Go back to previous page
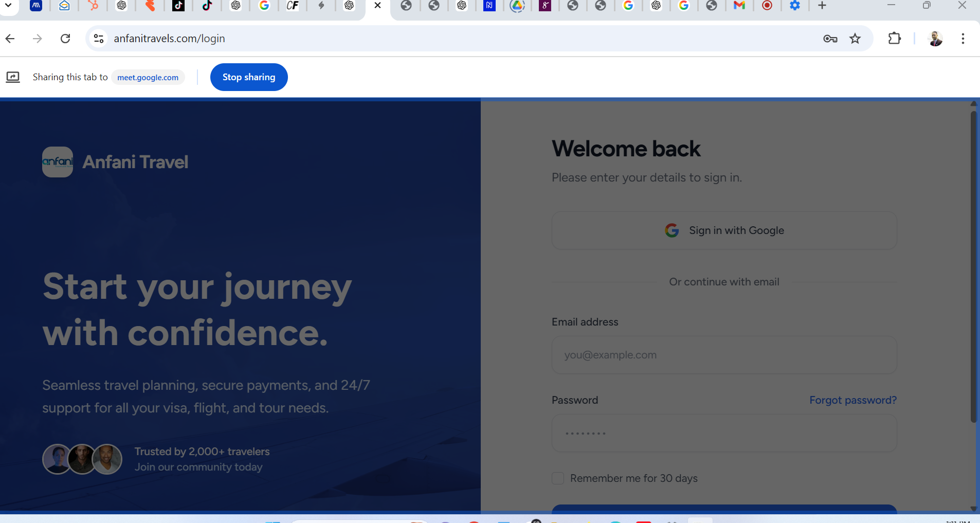Viewport: 980px width, 523px height. pyautogui.click(x=10, y=39)
